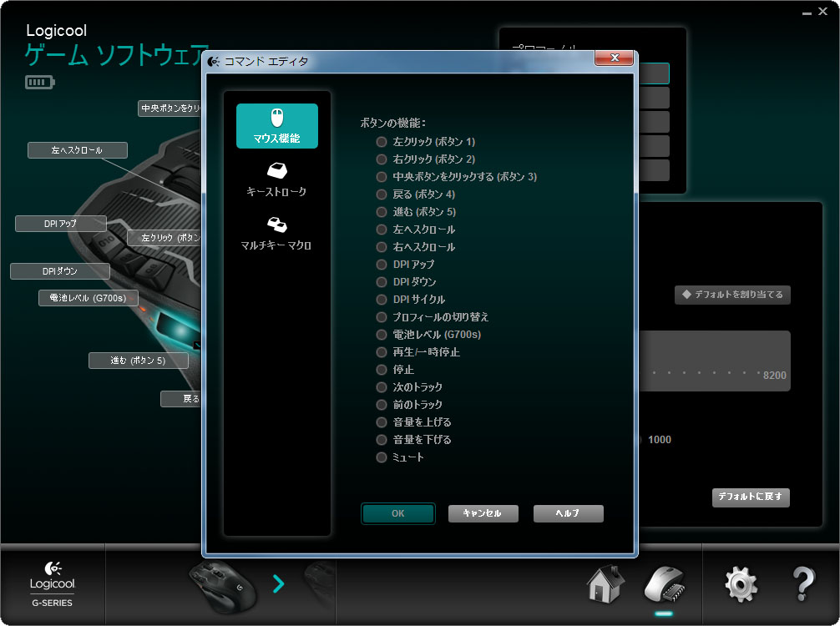
Task: Click 進む (ボタン 5) label on mouse diagram
Action: click(139, 361)
